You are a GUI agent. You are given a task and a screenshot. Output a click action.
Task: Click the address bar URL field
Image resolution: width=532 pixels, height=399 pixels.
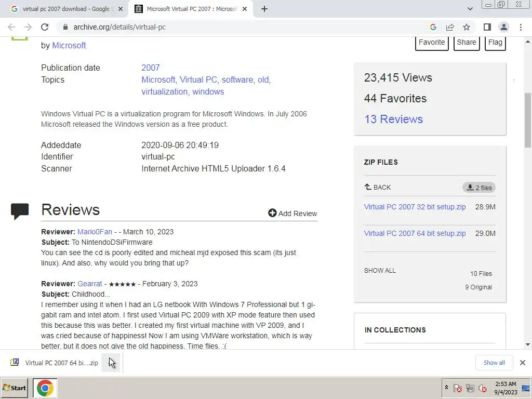(237, 27)
